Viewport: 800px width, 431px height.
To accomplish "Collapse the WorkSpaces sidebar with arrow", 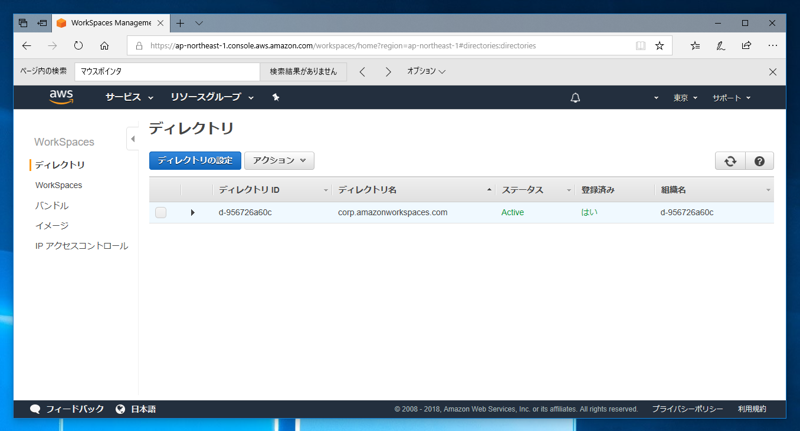I will coord(133,139).
